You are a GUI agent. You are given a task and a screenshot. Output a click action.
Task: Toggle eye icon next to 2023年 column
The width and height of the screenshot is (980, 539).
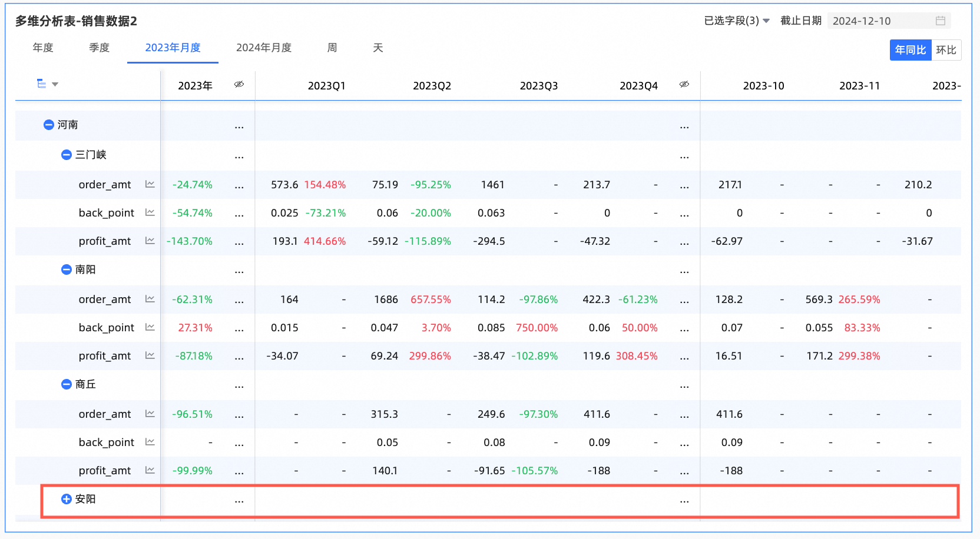[x=239, y=85]
